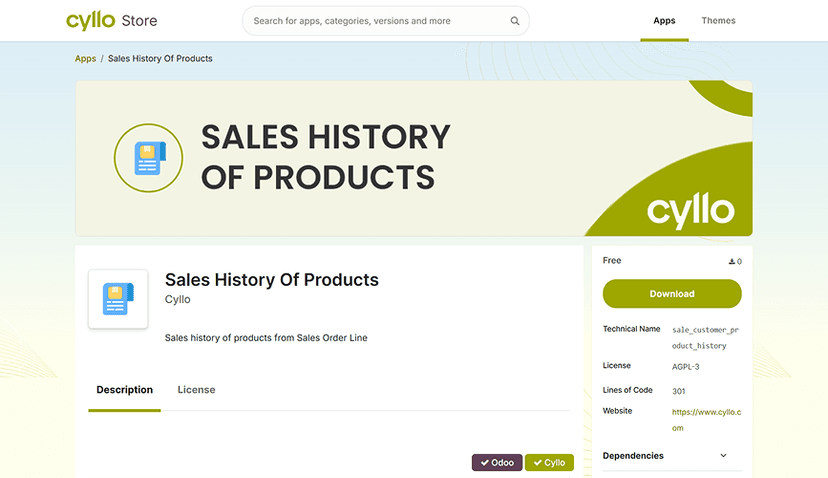Viewport: 828px width, 478px height.
Task: Click the 'License' label in side panel
Action: tap(617, 365)
